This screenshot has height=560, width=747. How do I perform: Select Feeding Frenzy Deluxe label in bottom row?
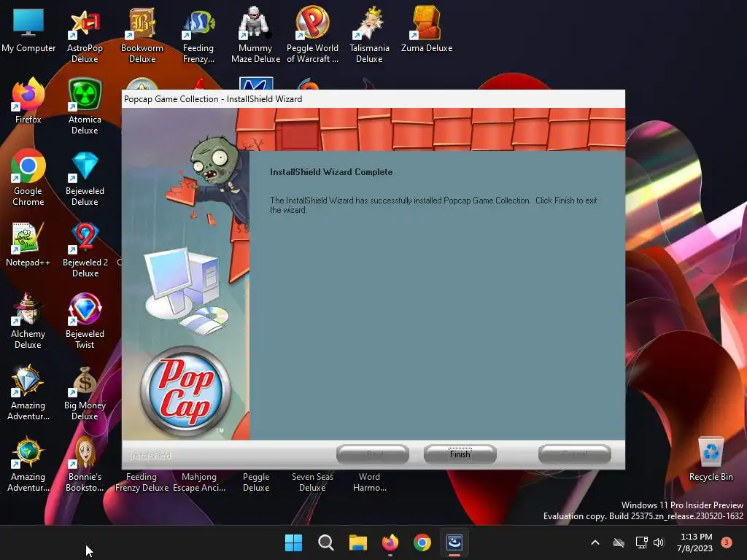point(142,482)
